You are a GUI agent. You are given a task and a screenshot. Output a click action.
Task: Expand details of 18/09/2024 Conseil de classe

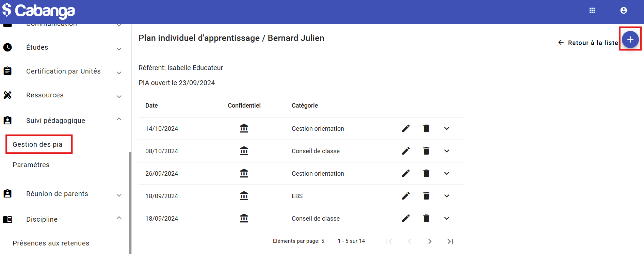point(447,218)
